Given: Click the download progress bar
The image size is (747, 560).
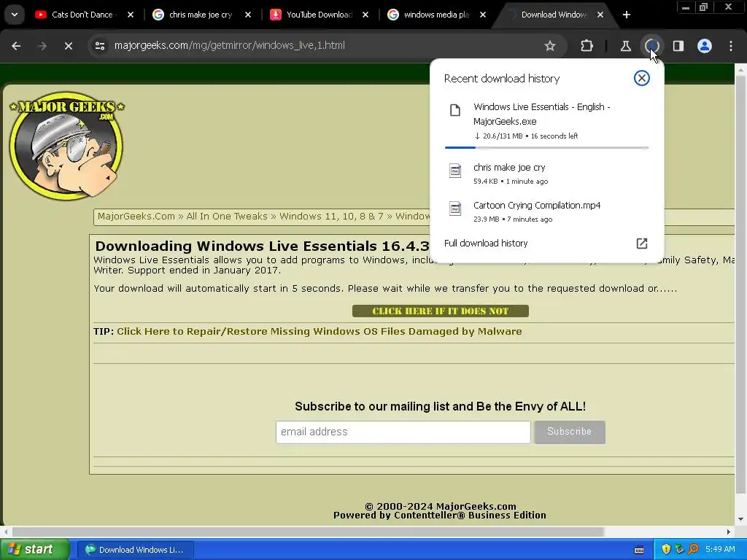Looking at the screenshot, I should coord(546,147).
